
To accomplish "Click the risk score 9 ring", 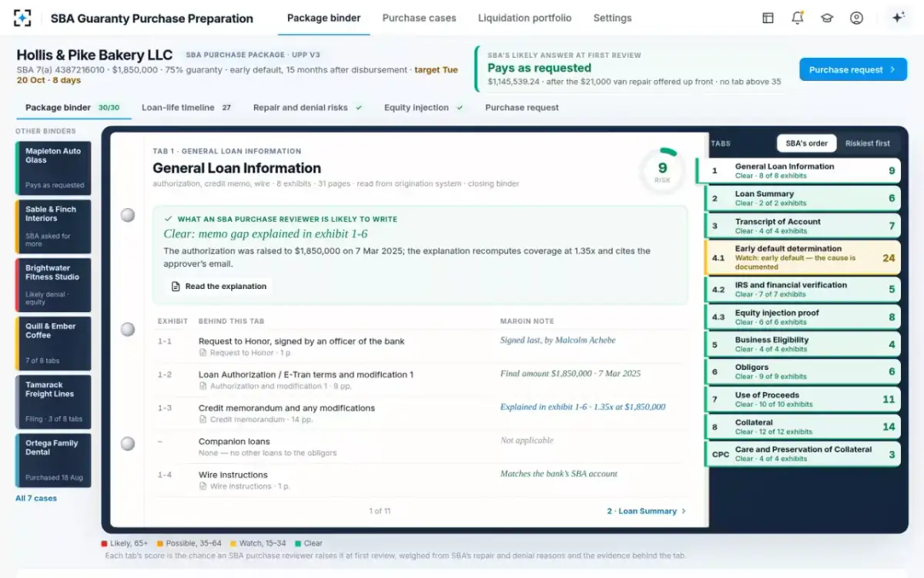I will click(662, 171).
